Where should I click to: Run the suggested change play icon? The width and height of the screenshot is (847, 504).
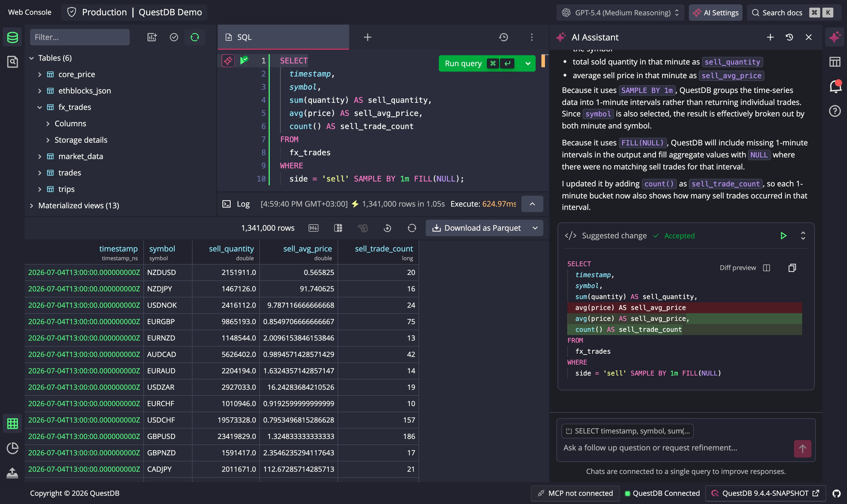784,236
